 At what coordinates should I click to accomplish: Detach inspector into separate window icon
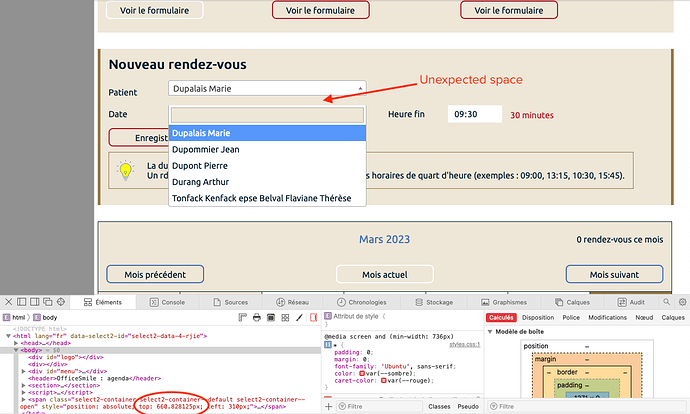coord(48,302)
